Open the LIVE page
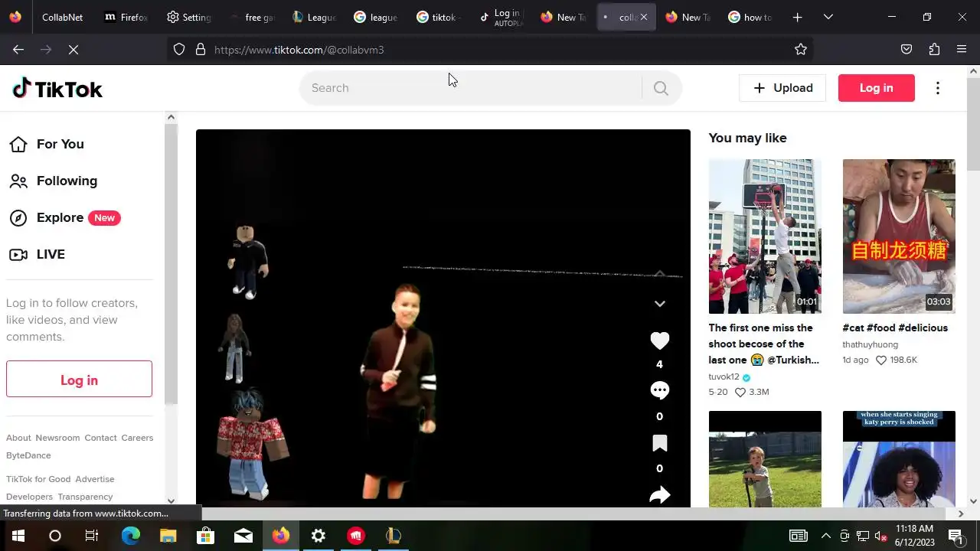 click(x=37, y=254)
